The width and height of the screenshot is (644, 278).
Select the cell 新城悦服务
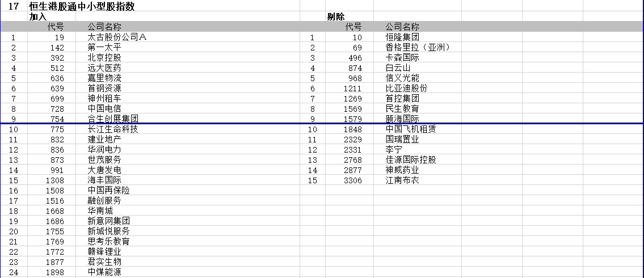(x=109, y=231)
